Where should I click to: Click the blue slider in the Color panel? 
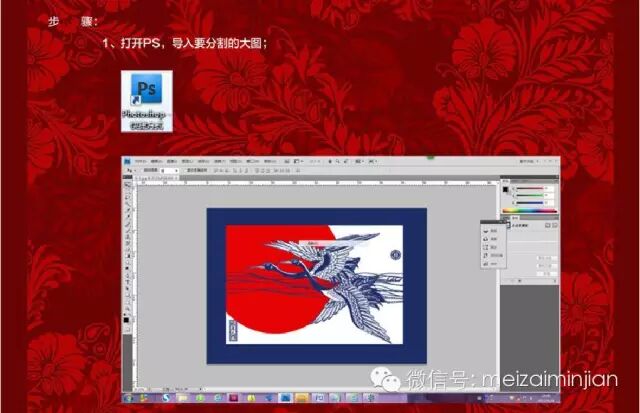(530, 203)
